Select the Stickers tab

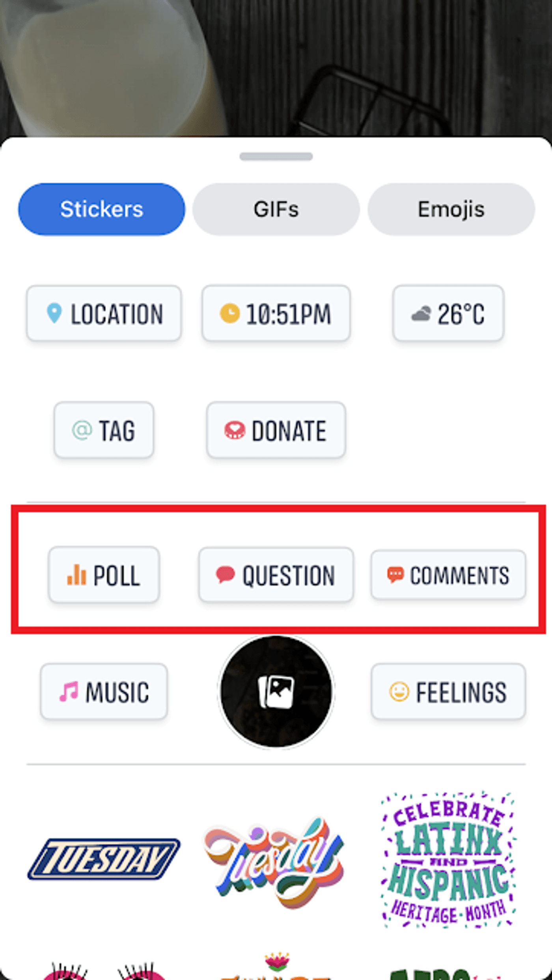click(x=101, y=209)
